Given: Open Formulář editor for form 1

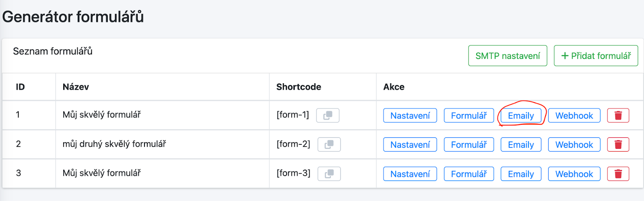Looking at the screenshot, I should 469,115.
